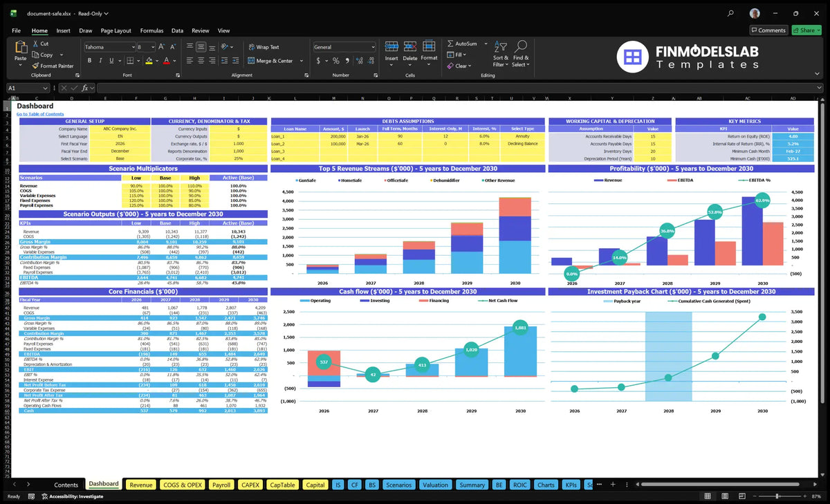Viewport: 830px width, 504px height.
Task: Open the General number format dropdown
Action: [373, 47]
